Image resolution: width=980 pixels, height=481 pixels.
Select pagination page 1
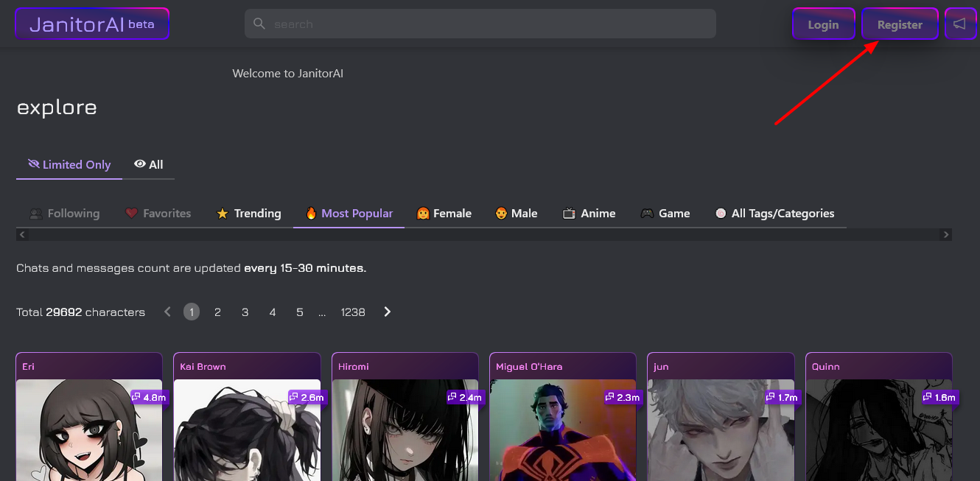(x=191, y=312)
